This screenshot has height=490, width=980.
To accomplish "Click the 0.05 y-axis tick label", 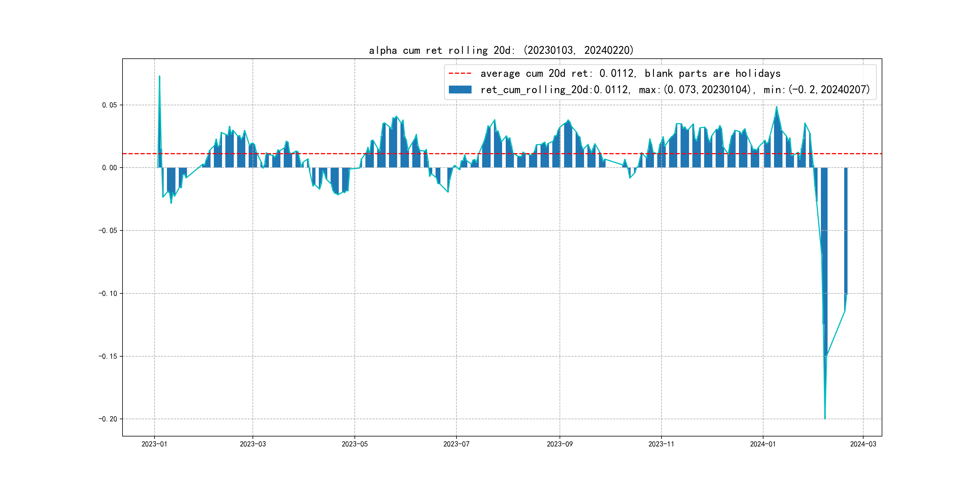I will pos(109,105).
